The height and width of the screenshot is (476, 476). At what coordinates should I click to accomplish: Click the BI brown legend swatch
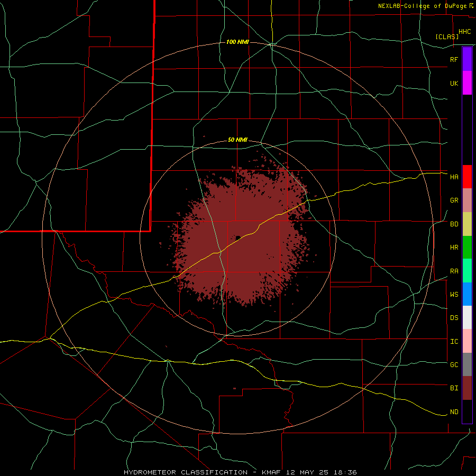(x=467, y=388)
